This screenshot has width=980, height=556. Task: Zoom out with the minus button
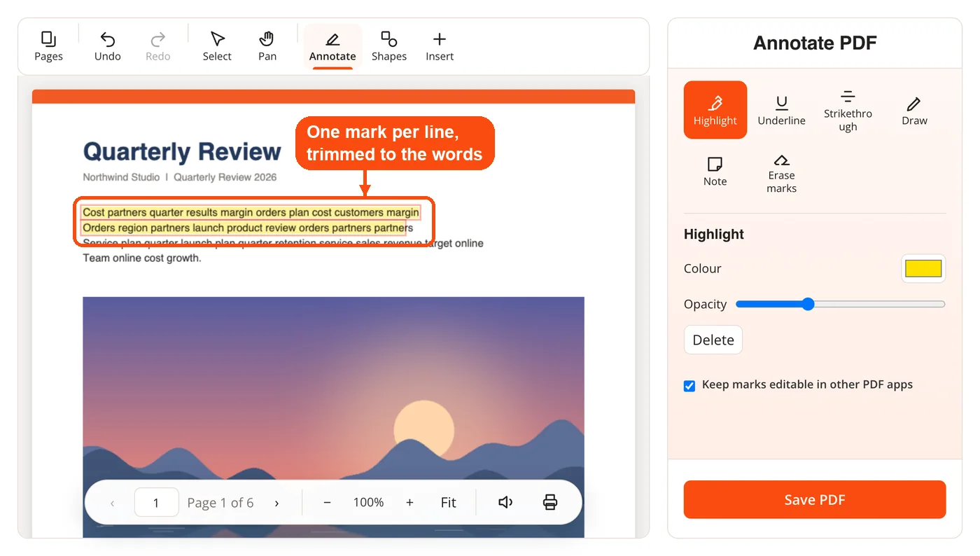(x=327, y=502)
